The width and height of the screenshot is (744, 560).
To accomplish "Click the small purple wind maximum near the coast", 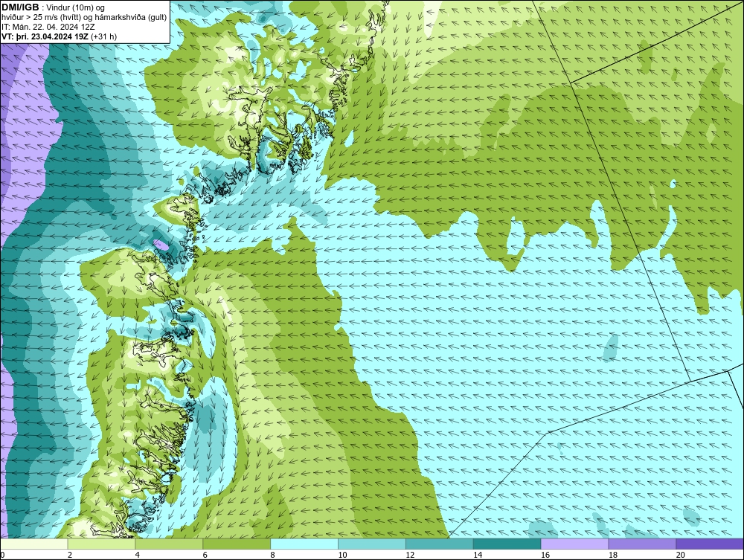I will [x=161, y=245].
